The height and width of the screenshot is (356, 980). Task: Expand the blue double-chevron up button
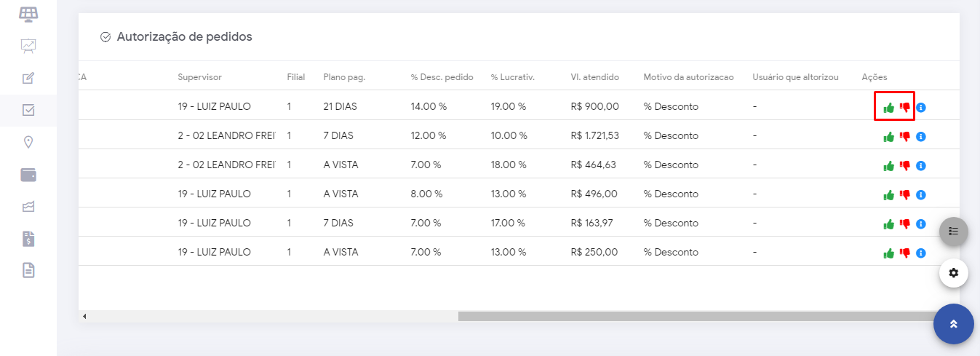[x=954, y=324]
